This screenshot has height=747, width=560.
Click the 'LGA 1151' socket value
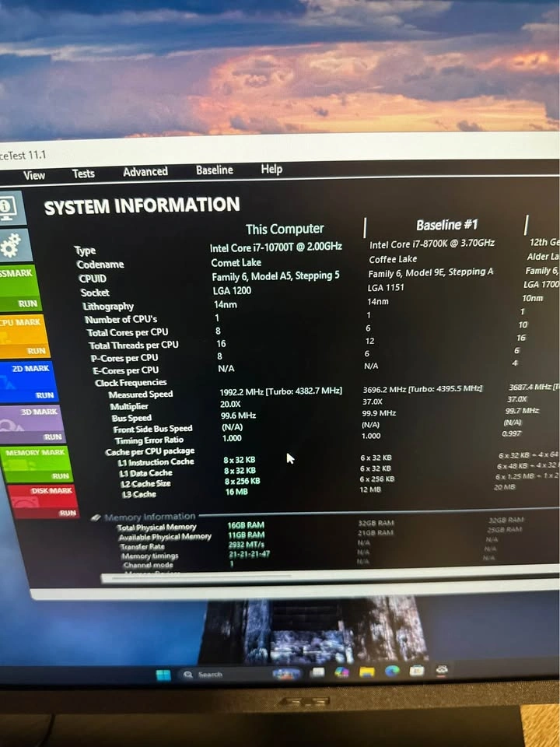click(387, 288)
